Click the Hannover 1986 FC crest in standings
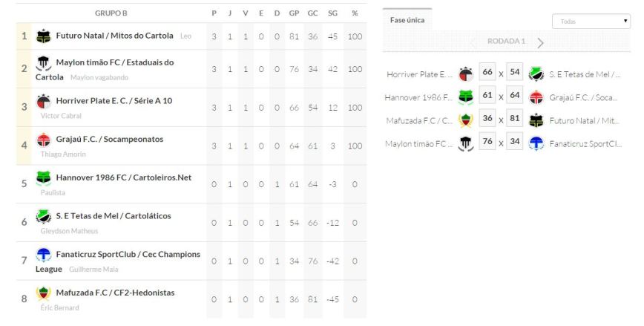 tap(44, 177)
